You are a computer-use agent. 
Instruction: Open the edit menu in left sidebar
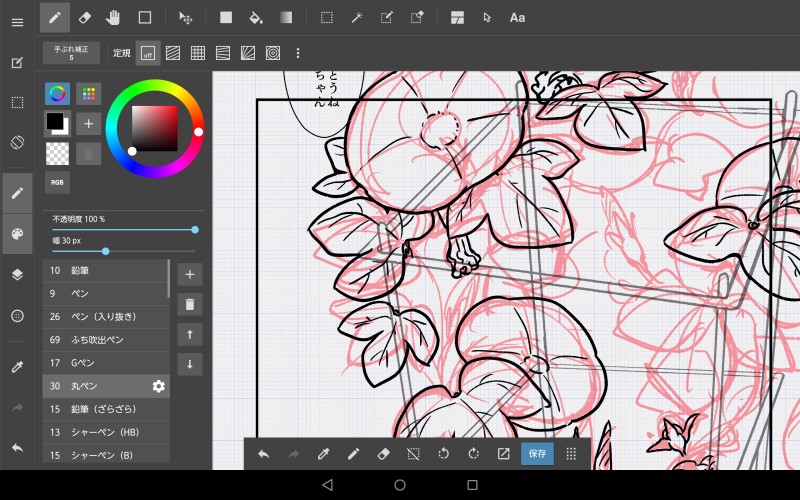coord(17,63)
